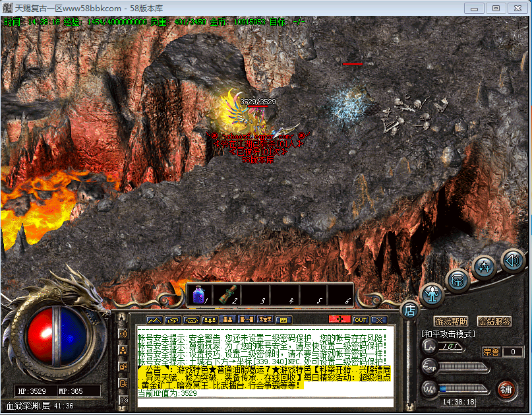Click the HP:3529 readout

(x=32, y=391)
